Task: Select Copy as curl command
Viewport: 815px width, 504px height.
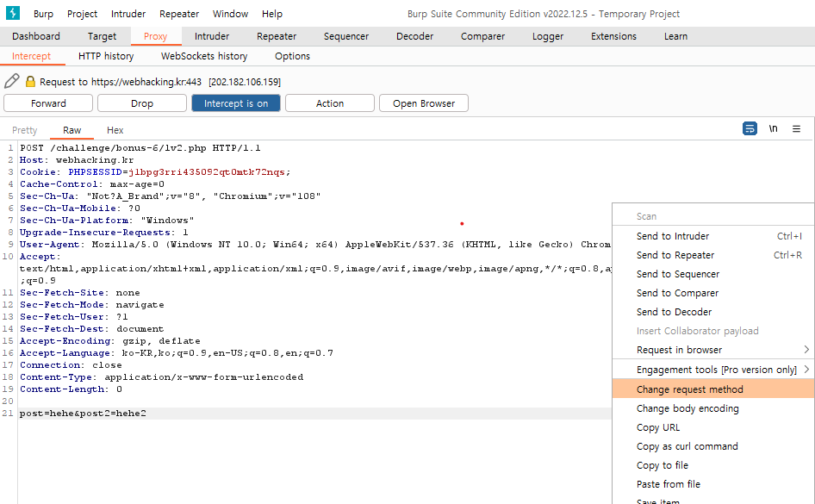Action: (713, 446)
